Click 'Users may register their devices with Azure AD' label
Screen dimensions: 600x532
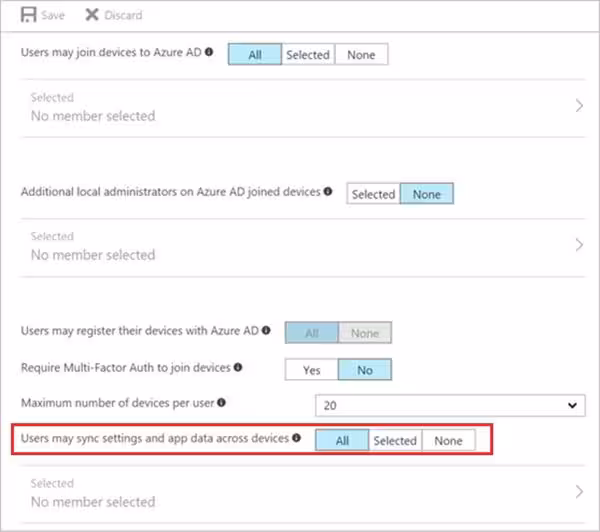tap(140, 330)
